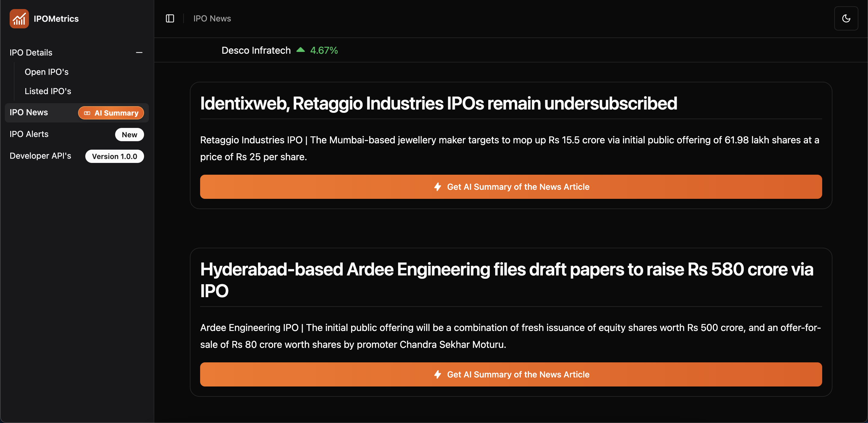Click the IPOMetrics chart logo icon
The height and width of the screenshot is (423, 868).
click(19, 18)
